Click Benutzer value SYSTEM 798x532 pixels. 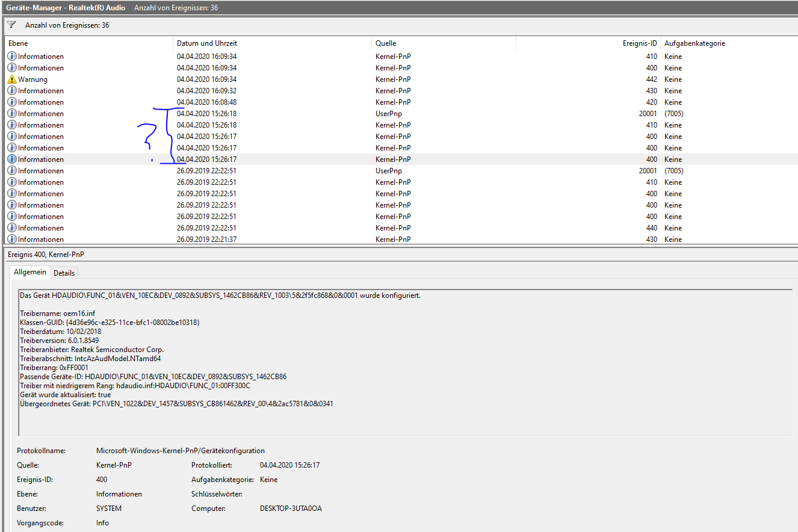pos(109,509)
